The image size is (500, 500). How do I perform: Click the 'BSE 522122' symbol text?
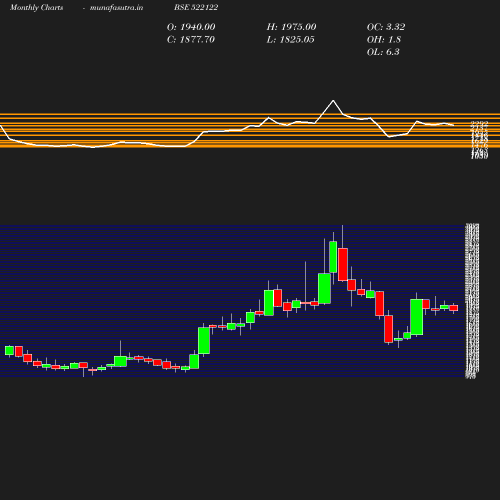(x=196, y=7)
